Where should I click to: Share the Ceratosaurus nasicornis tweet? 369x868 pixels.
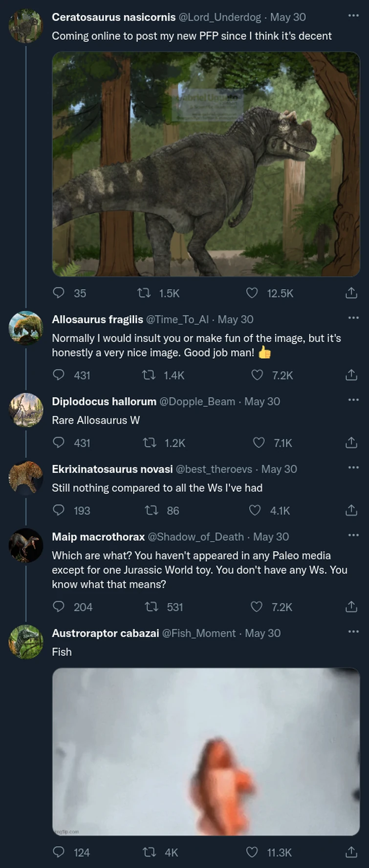pos(351,293)
